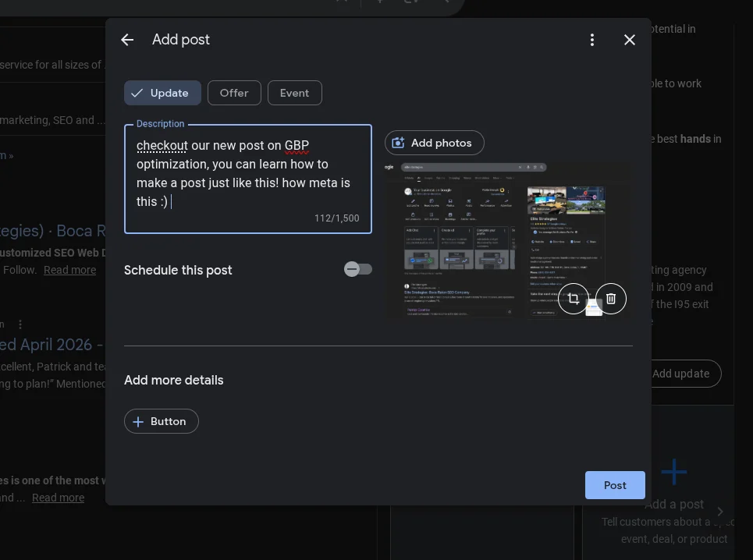Switch to the Event post type
The height and width of the screenshot is (560, 753).
294,93
